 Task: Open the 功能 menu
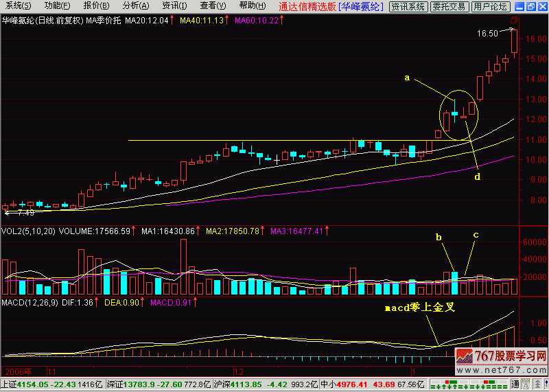(56, 6)
